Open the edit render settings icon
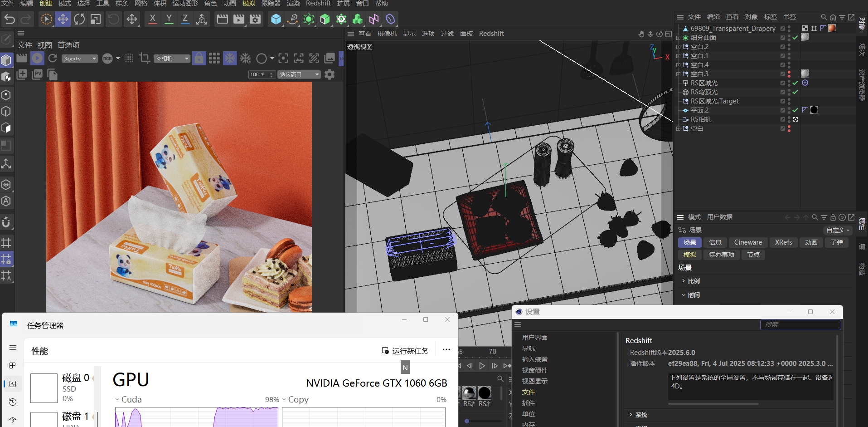The height and width of the screenshot is (427, 868). pos(255,19)
